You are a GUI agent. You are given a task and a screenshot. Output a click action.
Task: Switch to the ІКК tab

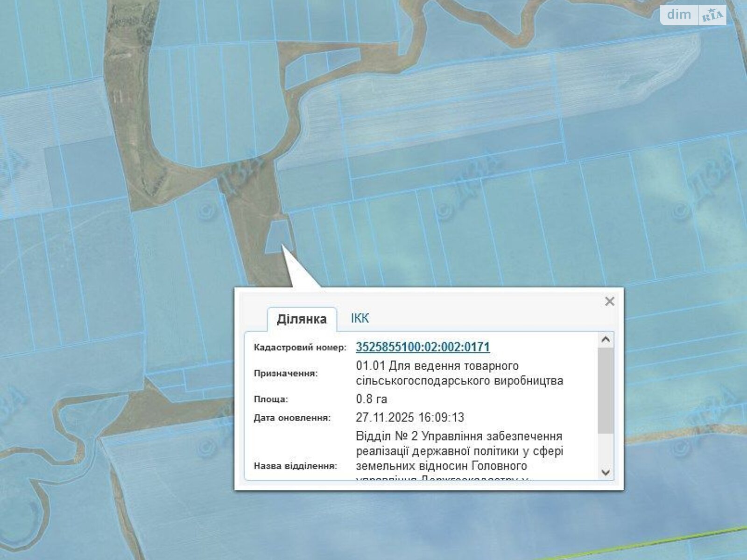[359, 318]
